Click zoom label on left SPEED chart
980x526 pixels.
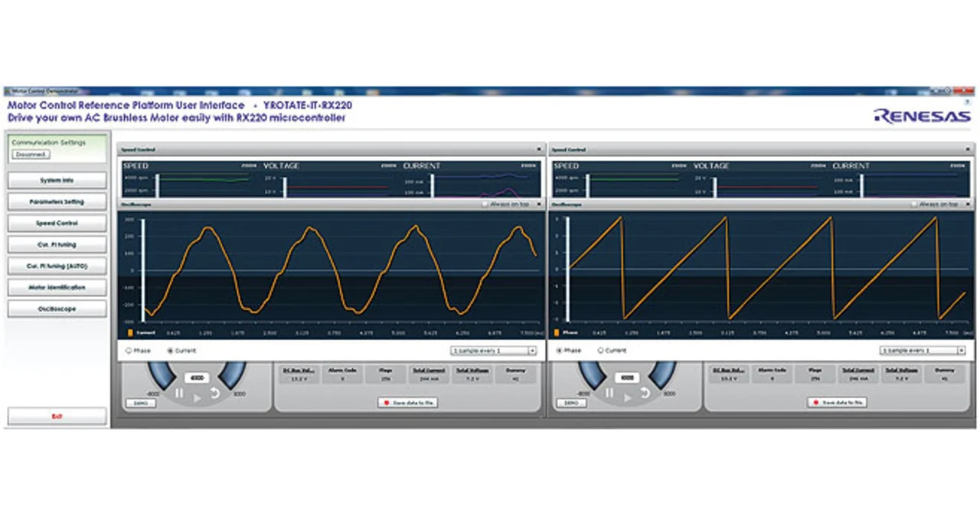tap(250, 165)
